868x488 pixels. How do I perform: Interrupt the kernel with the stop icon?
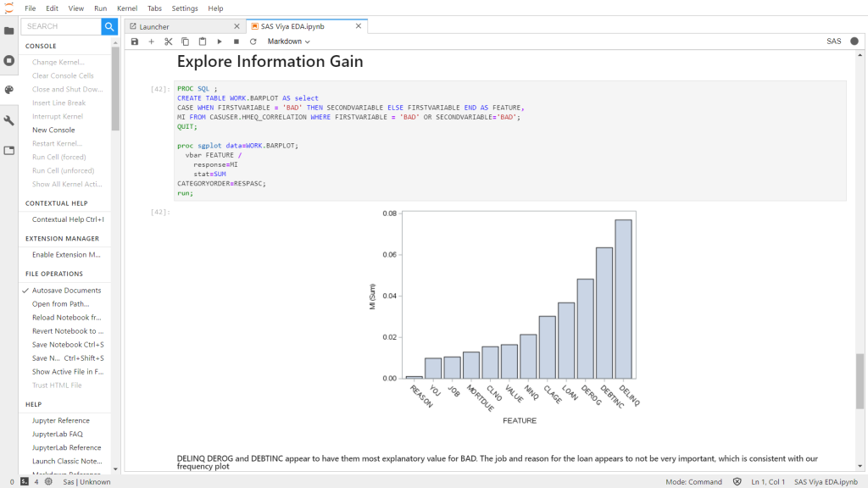tap(236, 42)
